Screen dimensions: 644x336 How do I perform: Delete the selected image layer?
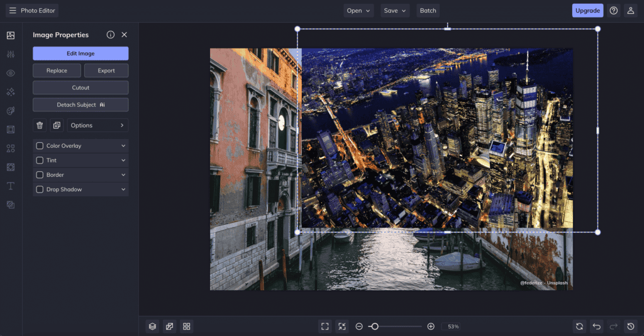[x=40, y=125]
